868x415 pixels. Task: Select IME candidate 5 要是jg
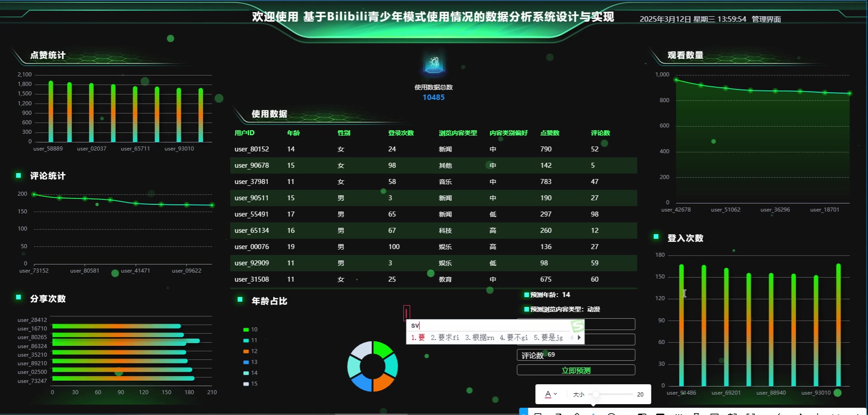point(548,337)
